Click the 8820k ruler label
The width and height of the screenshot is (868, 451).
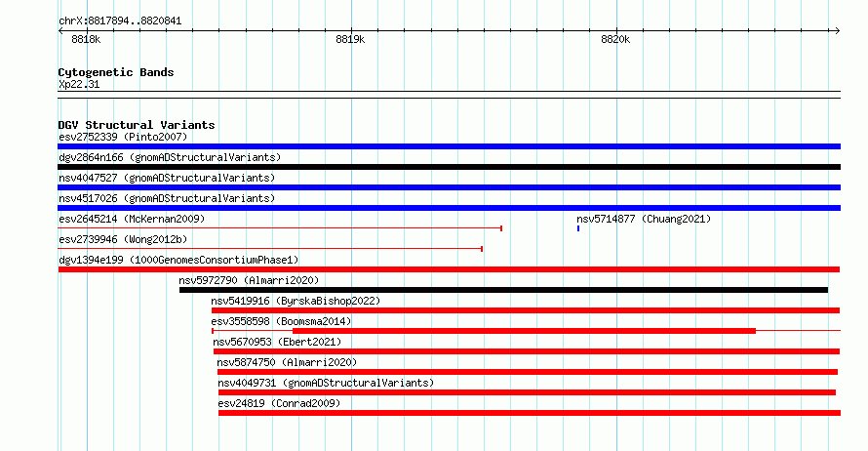click(x=615, y=39)
